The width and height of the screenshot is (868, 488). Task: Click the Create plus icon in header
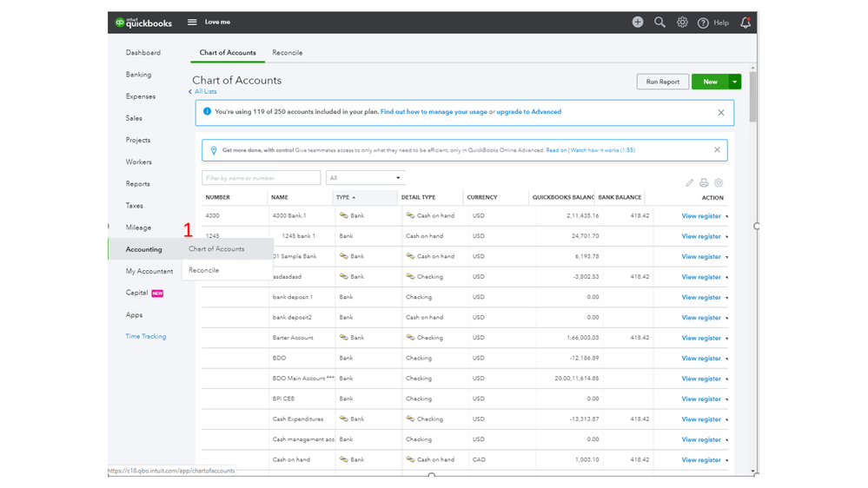tap(638, 23)
